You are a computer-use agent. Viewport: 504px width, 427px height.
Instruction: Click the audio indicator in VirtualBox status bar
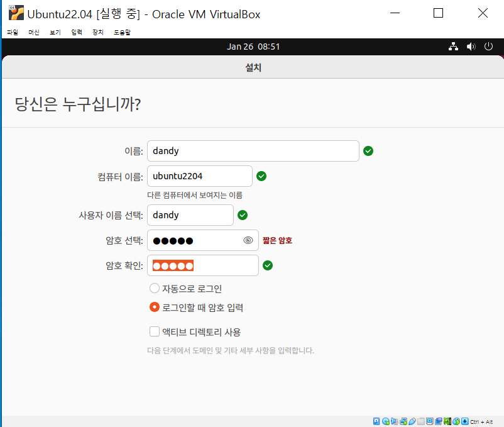[x=395, y=421]
